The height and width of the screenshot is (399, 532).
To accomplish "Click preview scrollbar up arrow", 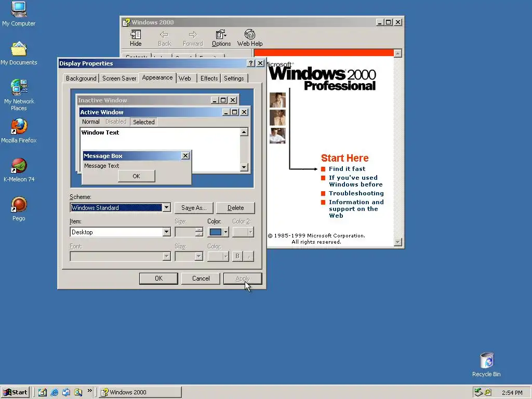I will click(244, 132).
